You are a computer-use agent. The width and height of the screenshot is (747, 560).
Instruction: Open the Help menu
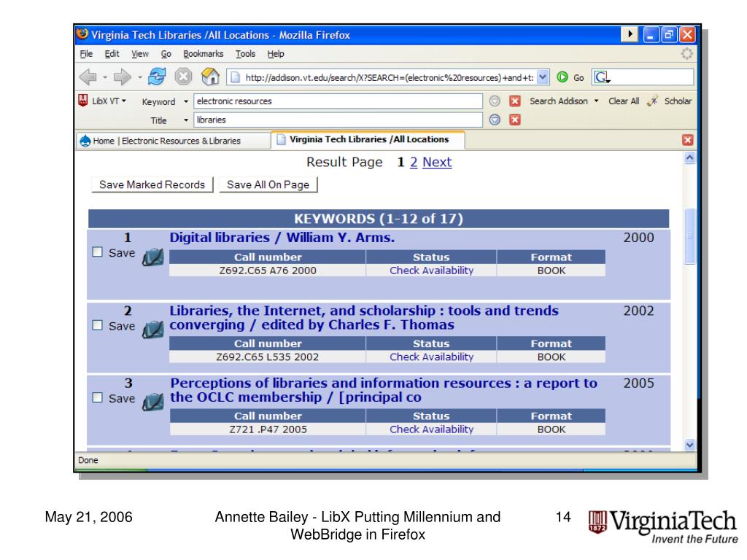276,54
